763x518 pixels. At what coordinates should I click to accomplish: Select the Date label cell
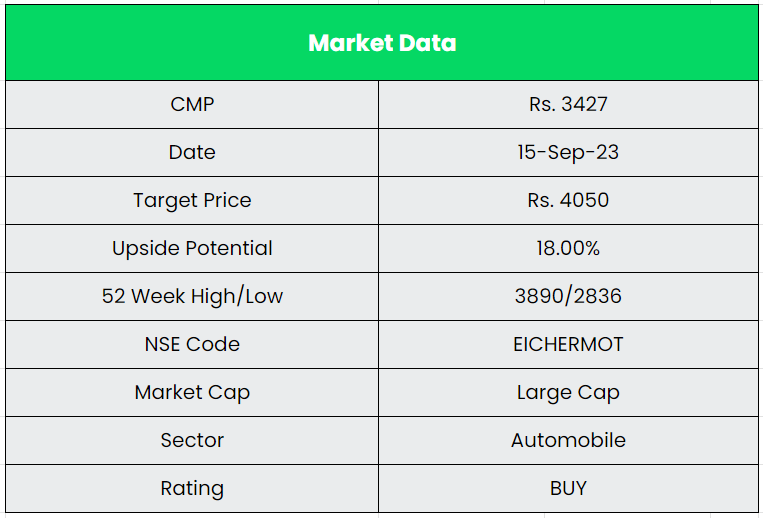192,152
